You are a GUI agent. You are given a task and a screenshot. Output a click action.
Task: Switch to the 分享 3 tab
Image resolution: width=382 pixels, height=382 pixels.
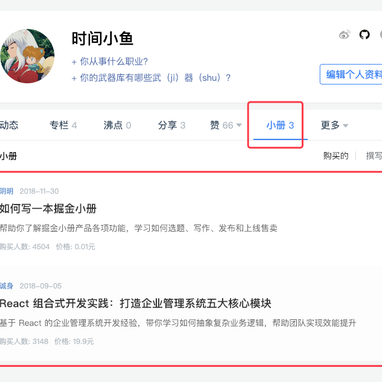[171, 125]
